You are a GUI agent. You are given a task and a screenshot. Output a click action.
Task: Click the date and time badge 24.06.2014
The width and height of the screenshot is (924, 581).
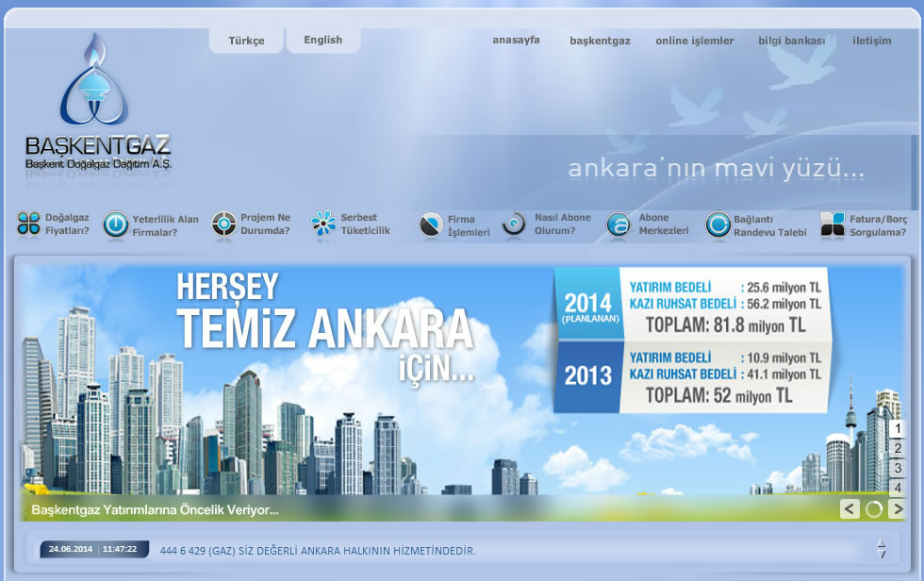[93, 549]
